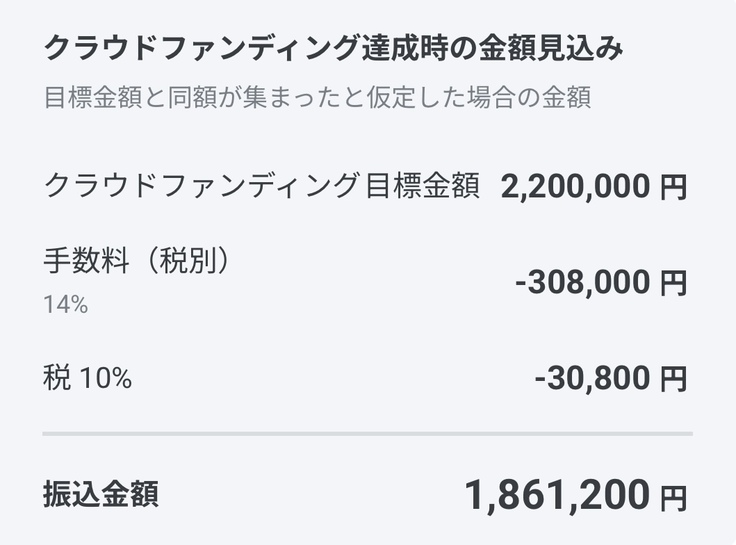Viewport: 736px width, 545px height.
Task: Click the 円 unit beside -308,000
Action: tap(674, 284)
